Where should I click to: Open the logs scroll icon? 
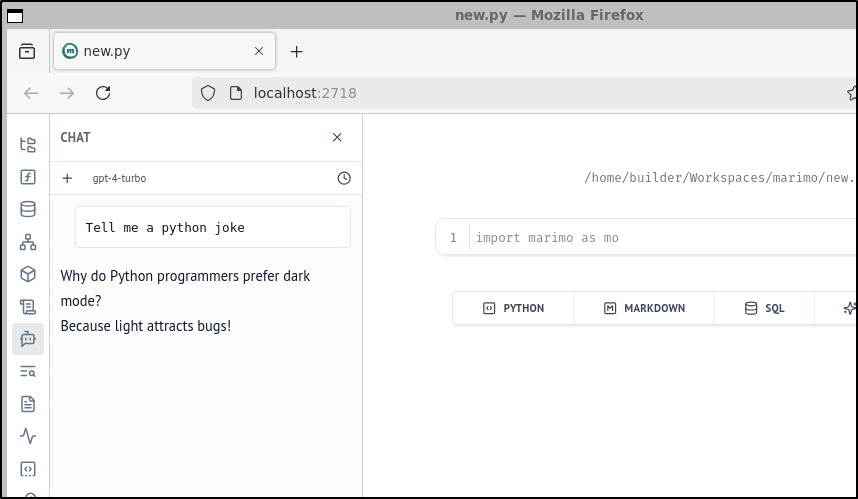point(28,306)
